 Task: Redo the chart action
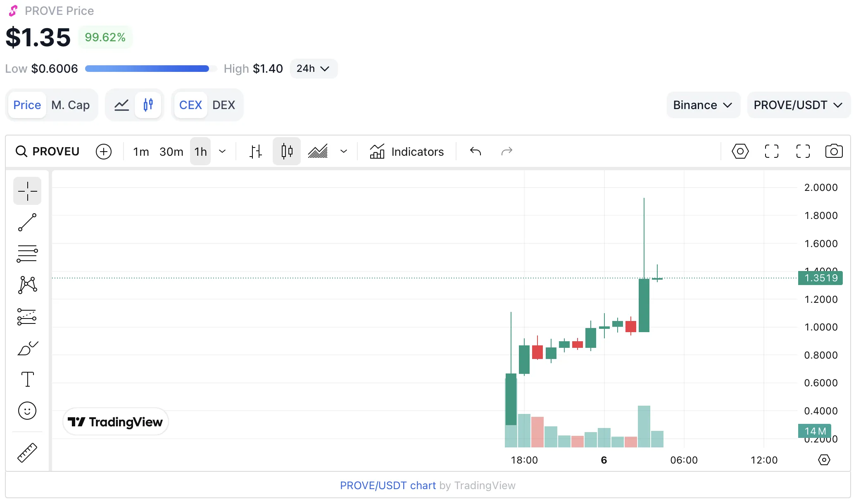[507, 152]
